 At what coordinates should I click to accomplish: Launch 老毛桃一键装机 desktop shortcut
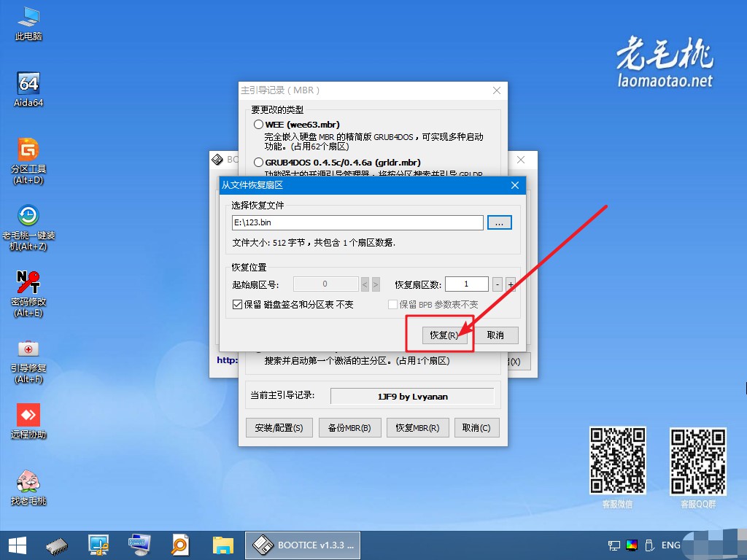[x=28, y=227]
